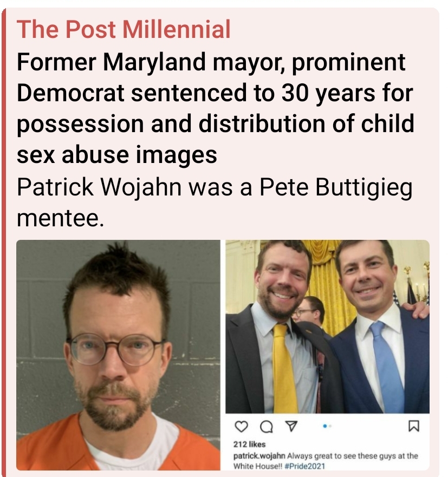Click the words 'sex abuse images' in the headline

pos(117,154)
